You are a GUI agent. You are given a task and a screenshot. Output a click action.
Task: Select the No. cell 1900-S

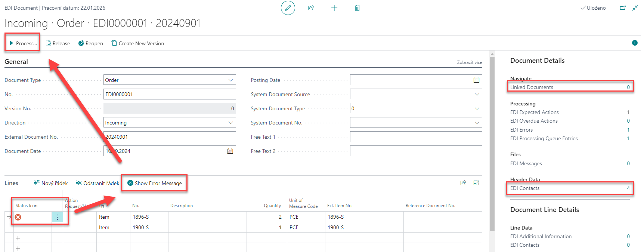pyautogui.click(x=149, y=227)
